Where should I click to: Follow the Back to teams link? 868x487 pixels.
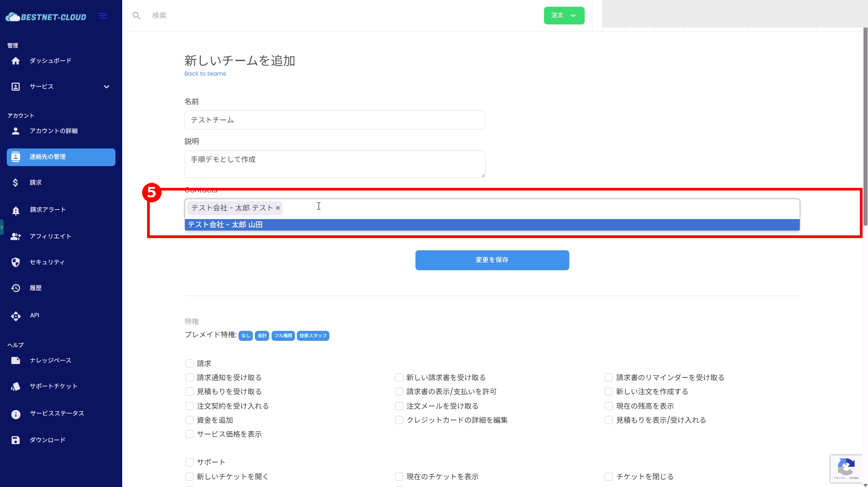(x=205, y=74)
